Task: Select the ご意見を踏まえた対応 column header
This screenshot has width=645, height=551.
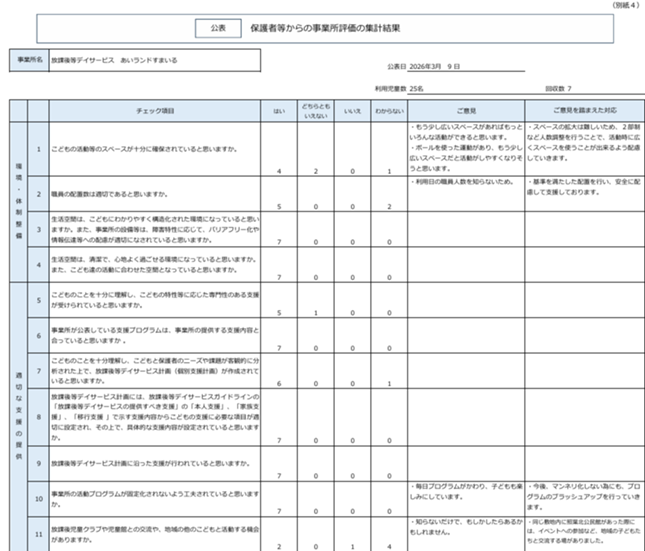Action: [582, 110]
